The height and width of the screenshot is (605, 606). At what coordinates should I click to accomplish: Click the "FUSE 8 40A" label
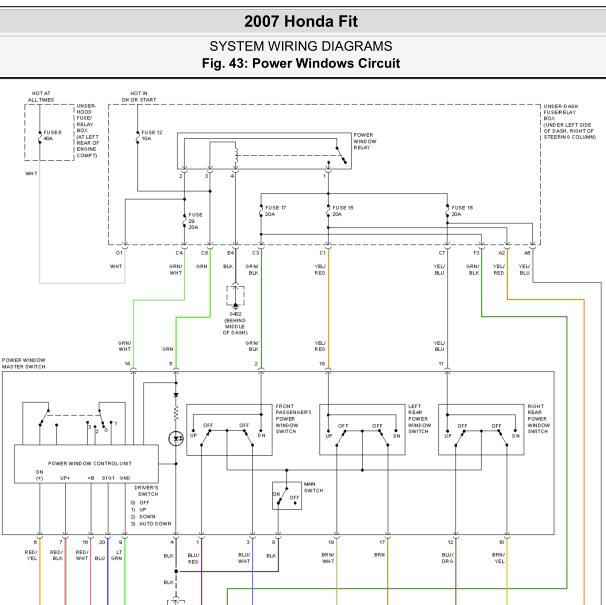(x=52, y=135)
